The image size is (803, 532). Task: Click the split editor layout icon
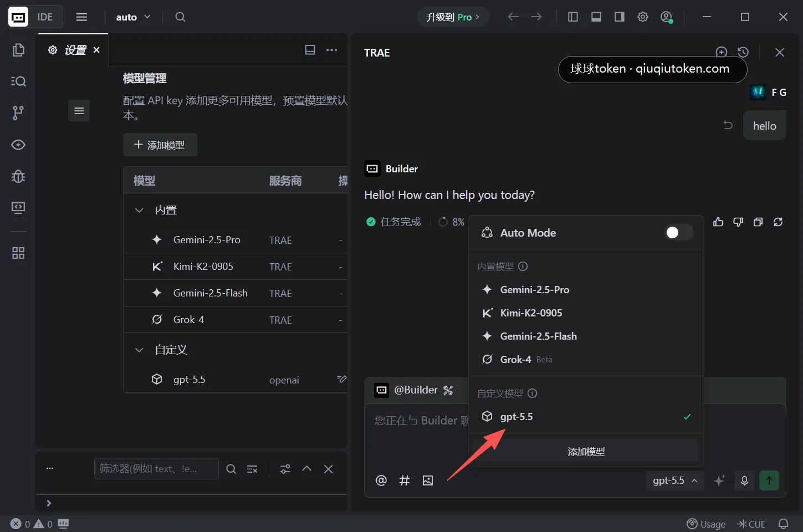(310, 50)
